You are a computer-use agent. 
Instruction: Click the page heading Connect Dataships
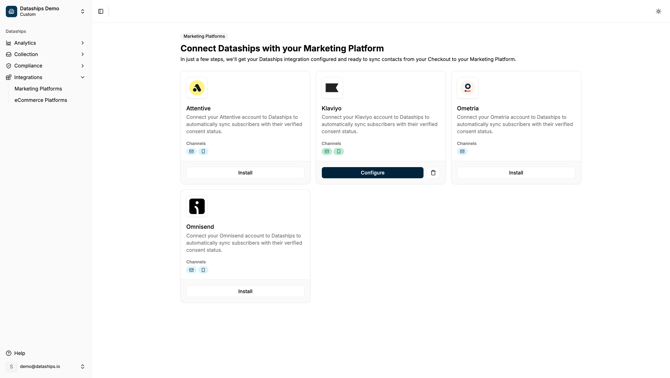[282, 48]
